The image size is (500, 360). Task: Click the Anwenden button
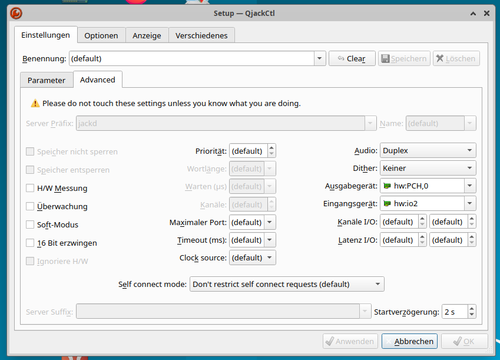pos(350,341)
